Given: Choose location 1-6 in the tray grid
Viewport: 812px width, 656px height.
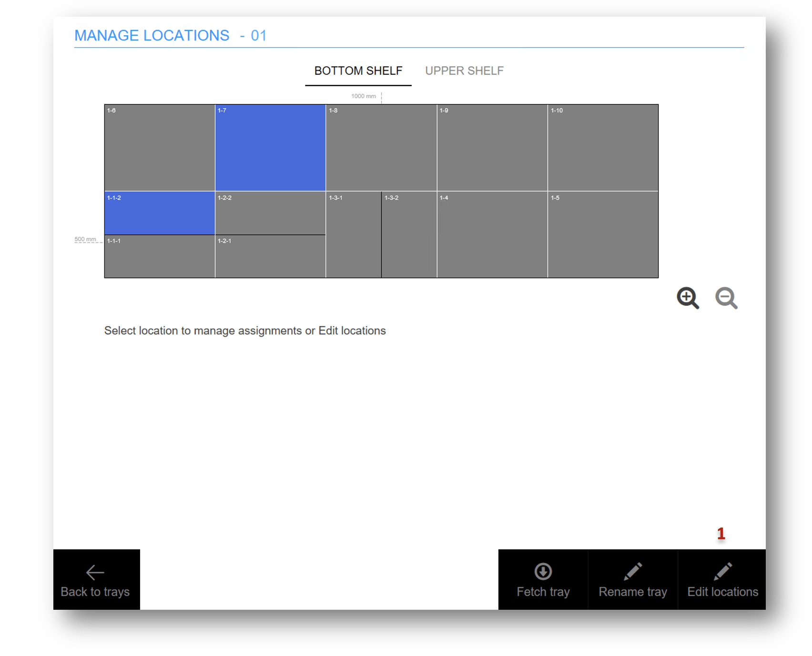Looking at the screenshot, I should [160, 148].
